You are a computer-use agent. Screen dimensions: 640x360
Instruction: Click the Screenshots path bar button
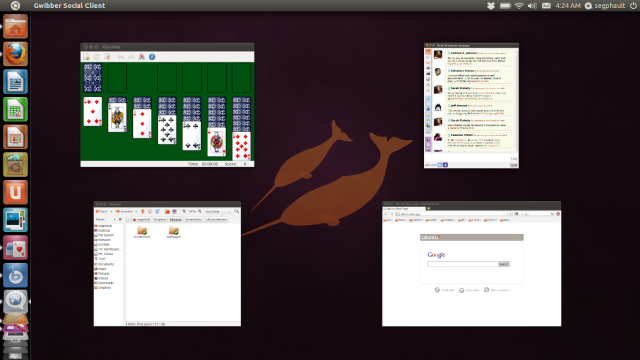click(193, 220)
